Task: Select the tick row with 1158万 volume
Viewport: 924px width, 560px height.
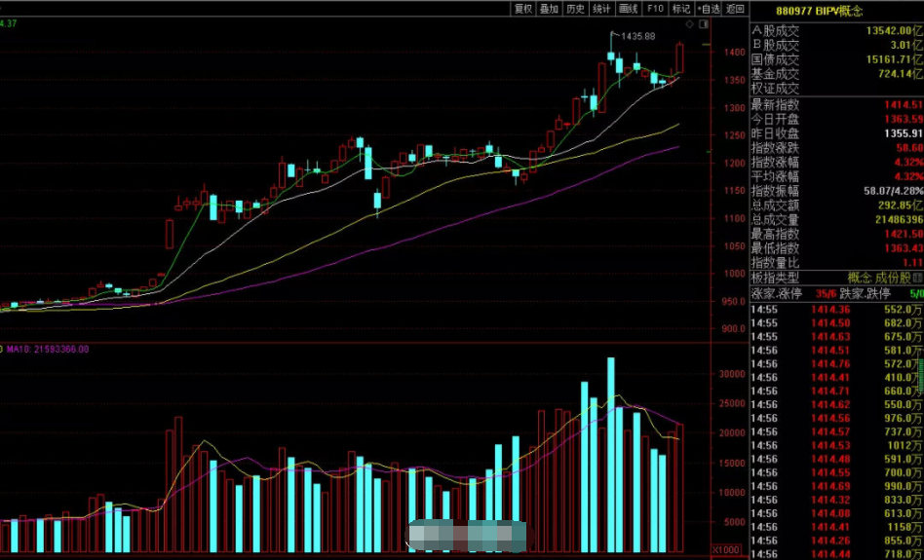Action: 837,527
